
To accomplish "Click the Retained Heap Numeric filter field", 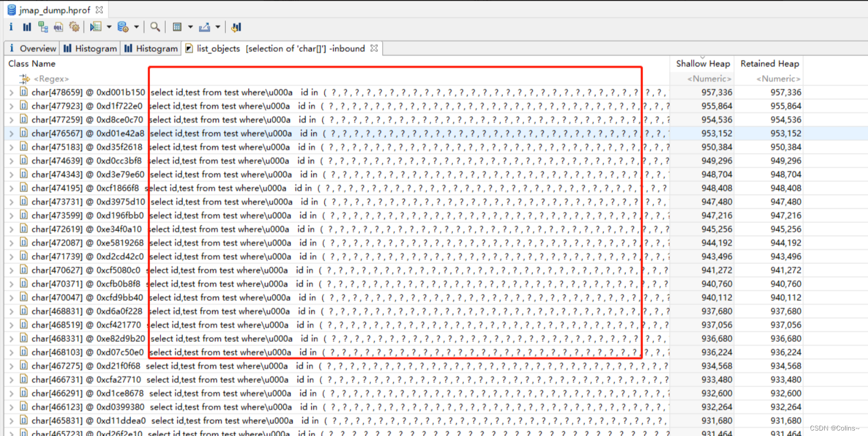I will pos(778,79).
